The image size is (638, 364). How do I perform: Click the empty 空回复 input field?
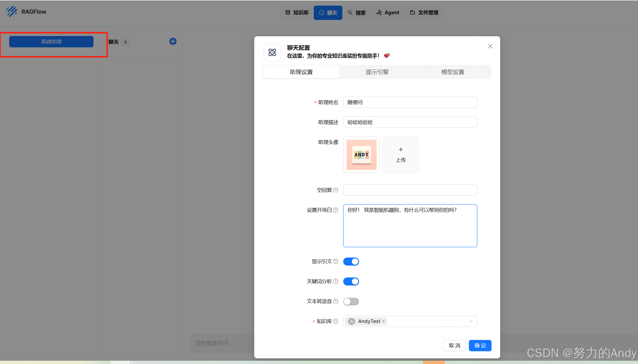click(410, 190)
